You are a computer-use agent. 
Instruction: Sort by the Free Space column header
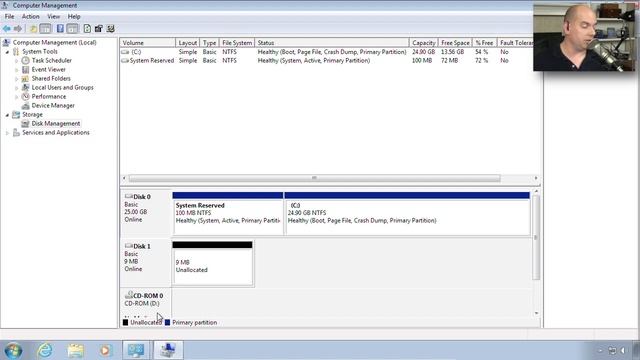click(455, 42)
